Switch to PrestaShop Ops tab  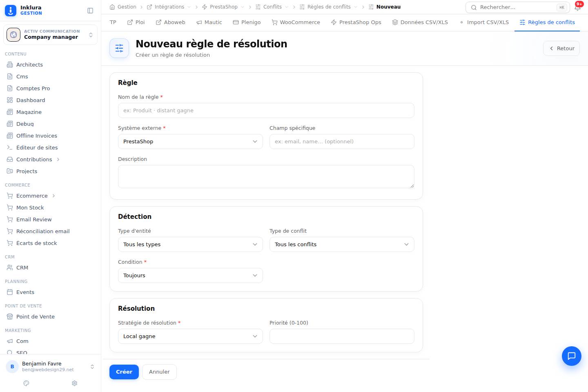[356, 22]
